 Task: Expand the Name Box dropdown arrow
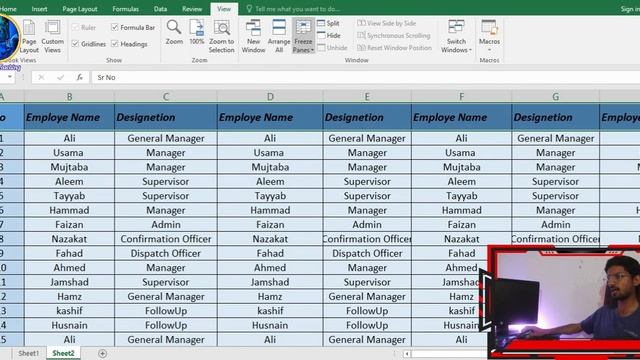point(9,77)
